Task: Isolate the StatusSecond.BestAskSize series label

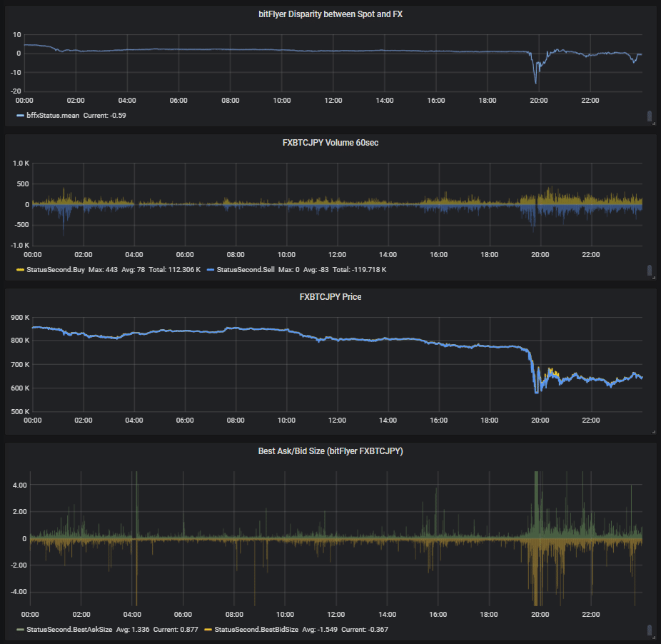Action: pos(69,630)
